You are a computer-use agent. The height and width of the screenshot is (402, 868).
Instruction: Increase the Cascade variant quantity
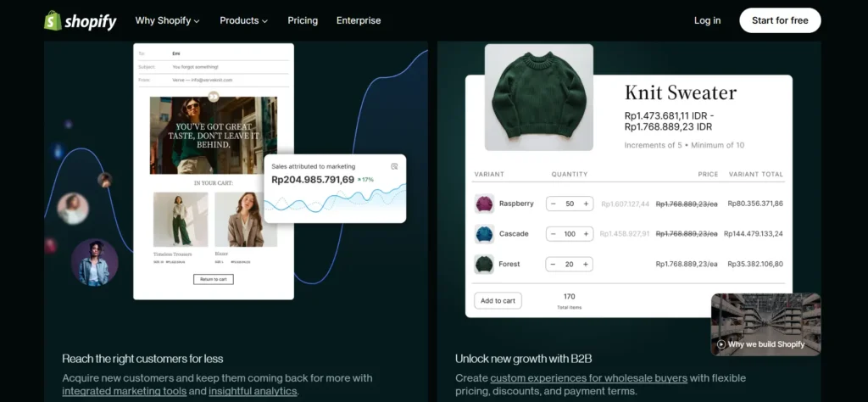(586, 234)
